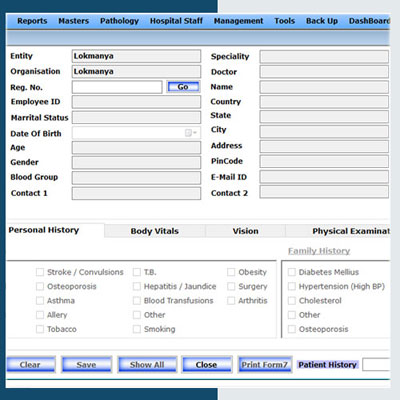Open the Hospital Staff menu
This screenshot has height=400, width=400.
point(176,21)
